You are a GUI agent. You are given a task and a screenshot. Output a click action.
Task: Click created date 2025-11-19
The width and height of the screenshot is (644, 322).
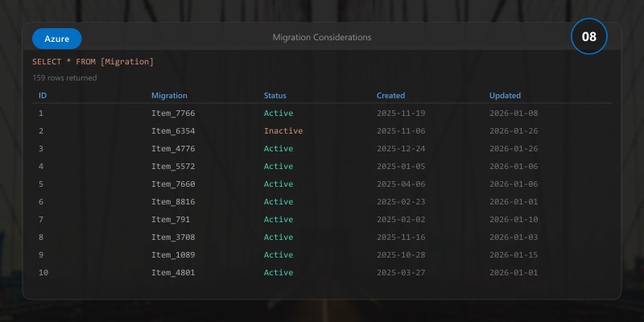click(401, 113)
